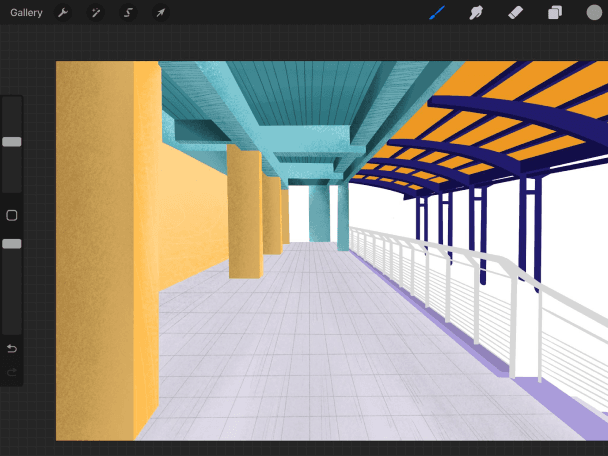The height and width of the screenshot is (456, 608).
Task: Open the Actions wrench menu
Action: tap(62, 13)
